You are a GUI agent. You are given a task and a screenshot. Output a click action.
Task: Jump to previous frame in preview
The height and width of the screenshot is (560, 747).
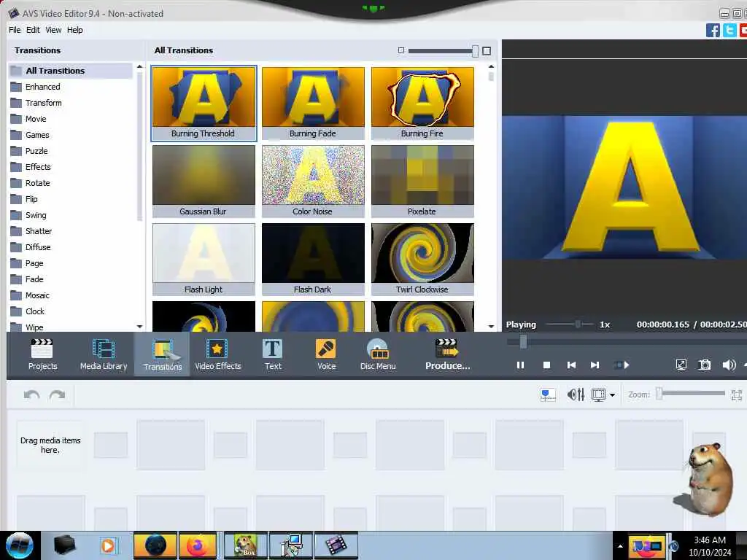[x=571, y=365]
